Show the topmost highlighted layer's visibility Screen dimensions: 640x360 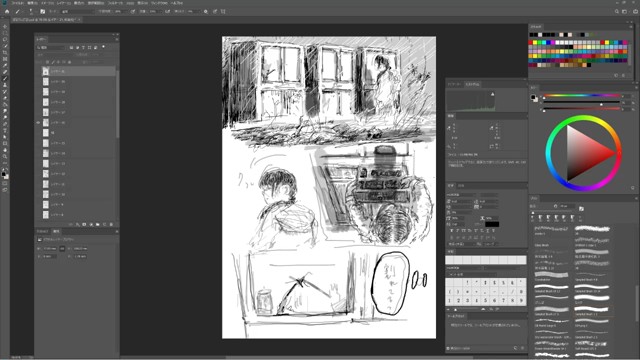[x=38, y=71]
